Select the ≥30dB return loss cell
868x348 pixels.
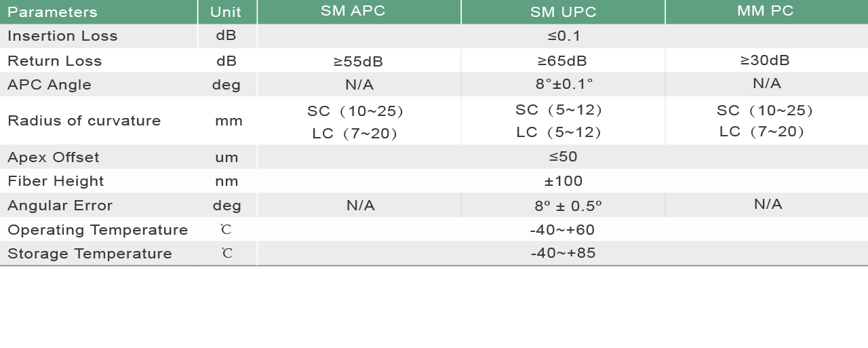click(765, 60)
